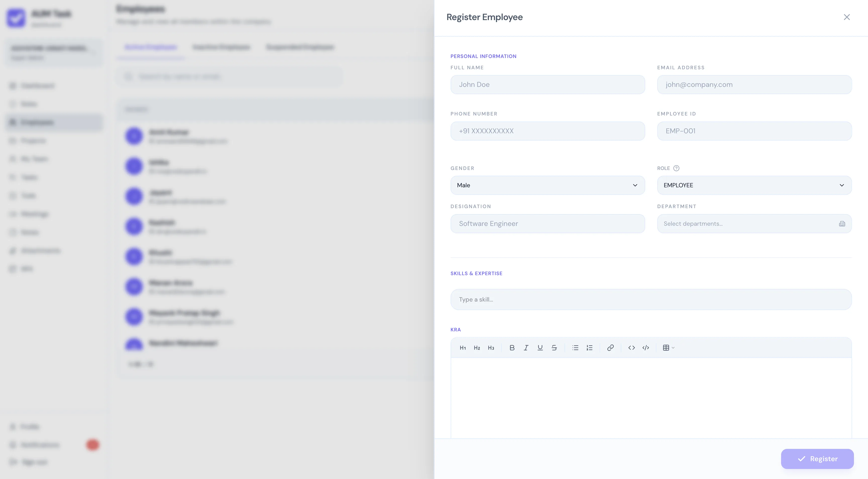Viewport: 868px width, 479px height.
Task: Focus the Type a skill input
Action: point(651,300)
